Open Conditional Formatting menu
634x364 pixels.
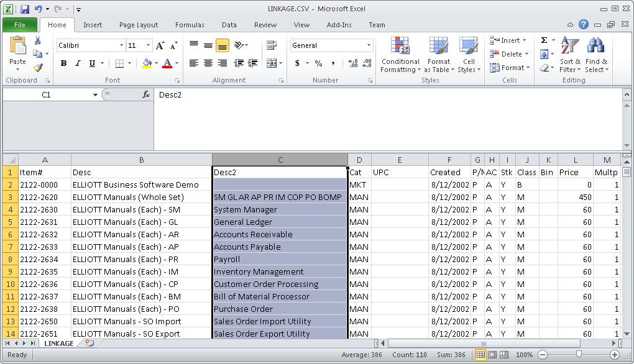tap(400, 55)
